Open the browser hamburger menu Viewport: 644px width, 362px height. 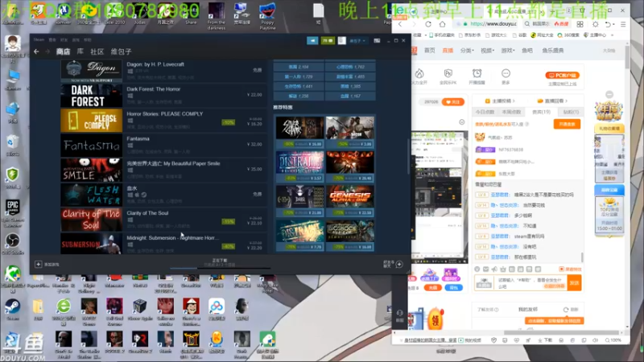pos(623,24)
